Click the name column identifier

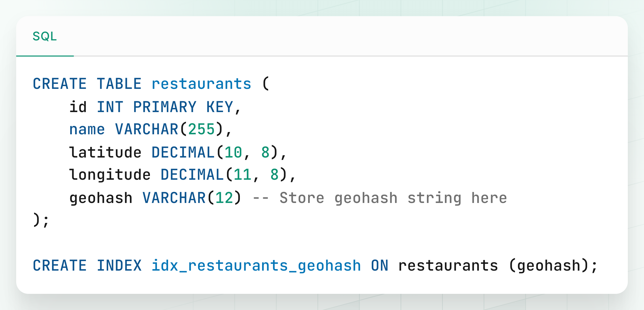pos(87,130)
